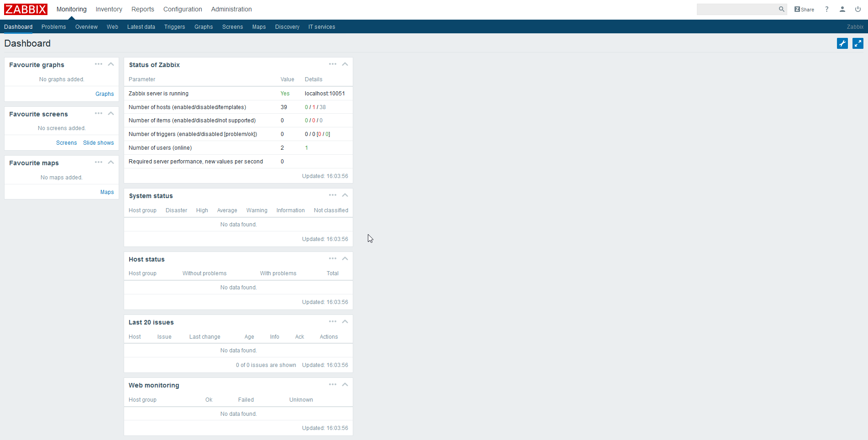
Task: Click the 'Yes' server running value
Action: [x=285, y=94]
